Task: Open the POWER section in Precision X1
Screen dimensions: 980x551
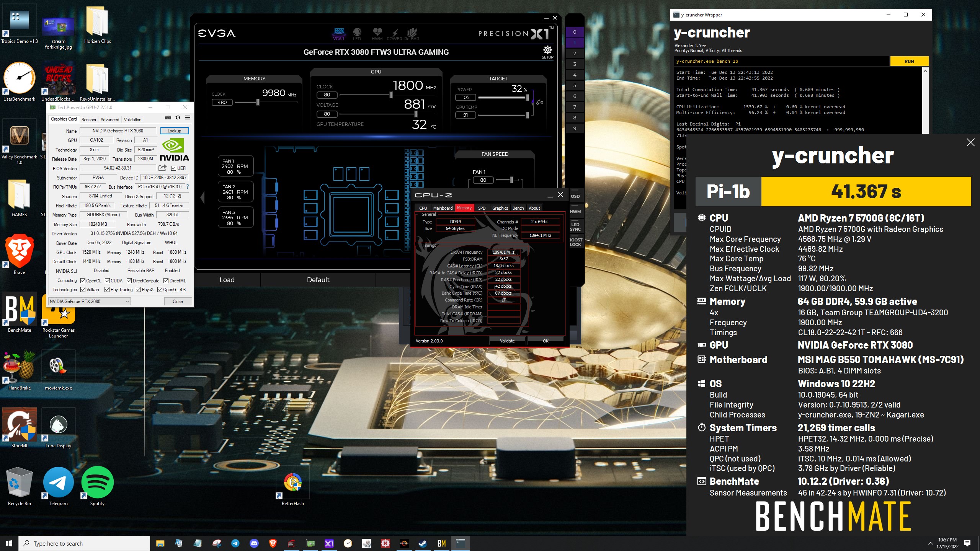Action: (394, 34)
